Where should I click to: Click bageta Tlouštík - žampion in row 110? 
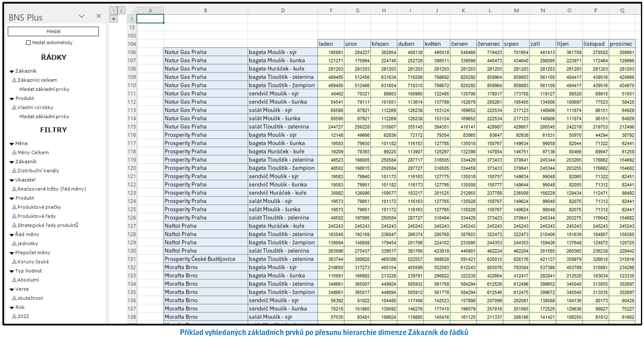point(282,85)
